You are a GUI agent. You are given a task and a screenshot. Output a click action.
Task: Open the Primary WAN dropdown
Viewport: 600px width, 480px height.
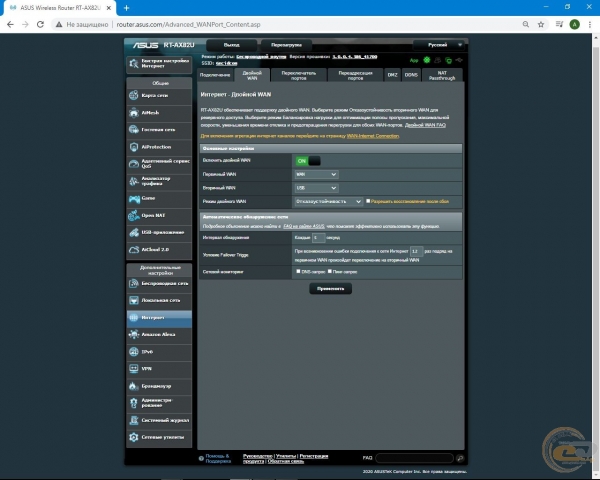pos(316,175)
